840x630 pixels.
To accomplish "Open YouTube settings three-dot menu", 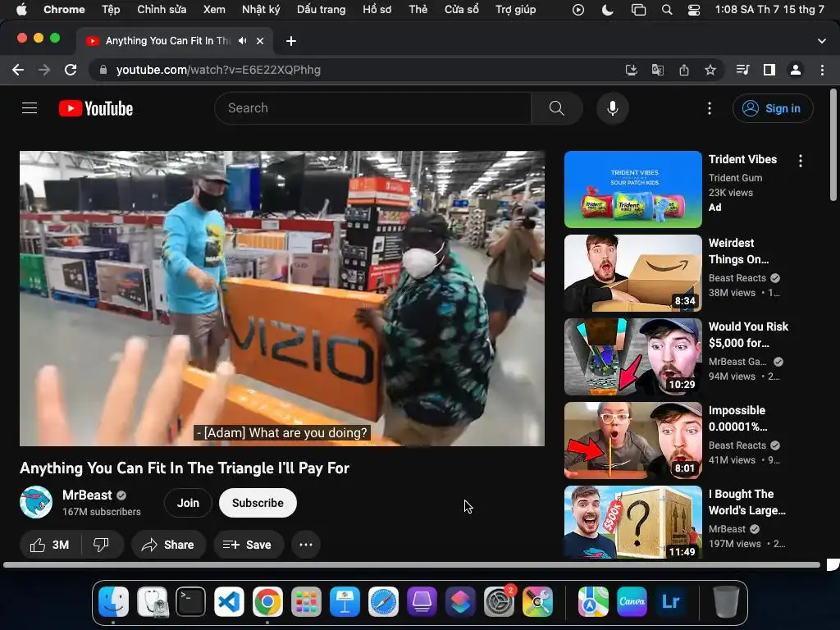I will (710, 108).
